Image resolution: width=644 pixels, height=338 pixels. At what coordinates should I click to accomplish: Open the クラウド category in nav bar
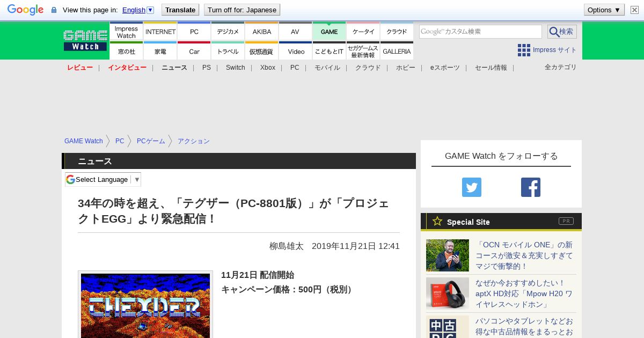(368, 68)
